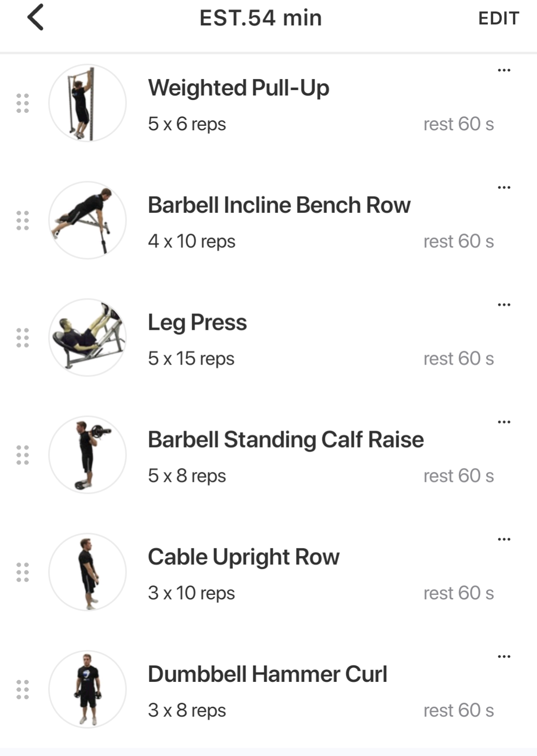537x756 pixels.
Task: Tap the EDIT button
Action: (x=498, y=18)
